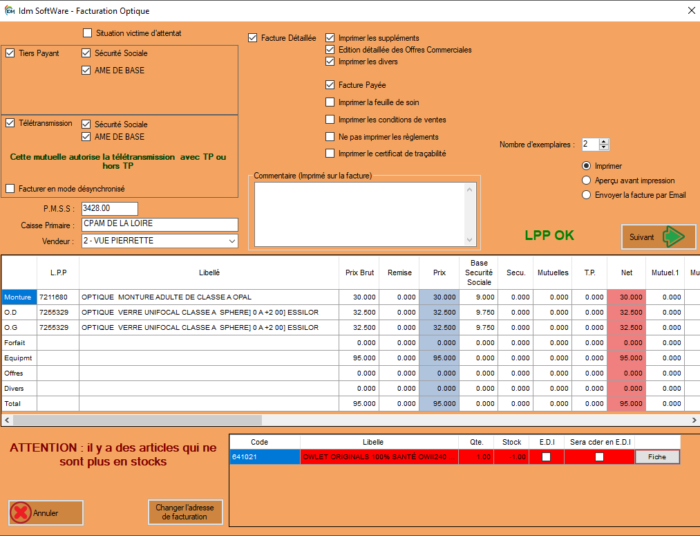The width and height of the screenshot is (700, 536).
Task: Uncheck Sécurité Sociale under Tiers Payant
Action: 86,53
